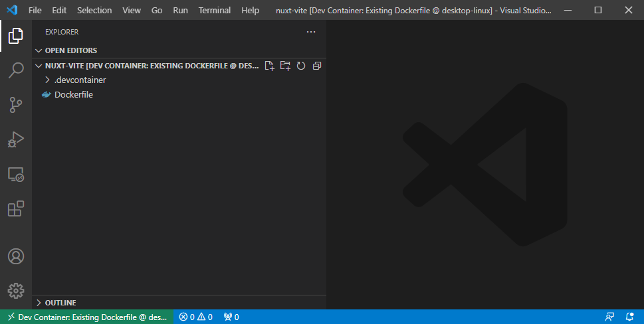The width and height of the screenshot is (644, 324).
Task: Open the Edit menu
Action: pos(59,10)
